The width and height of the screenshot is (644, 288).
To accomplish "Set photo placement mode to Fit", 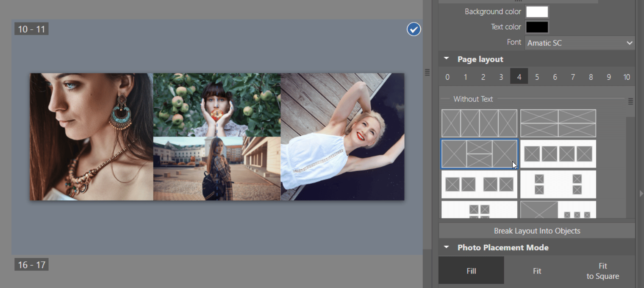I will click(x=537, y=271).
